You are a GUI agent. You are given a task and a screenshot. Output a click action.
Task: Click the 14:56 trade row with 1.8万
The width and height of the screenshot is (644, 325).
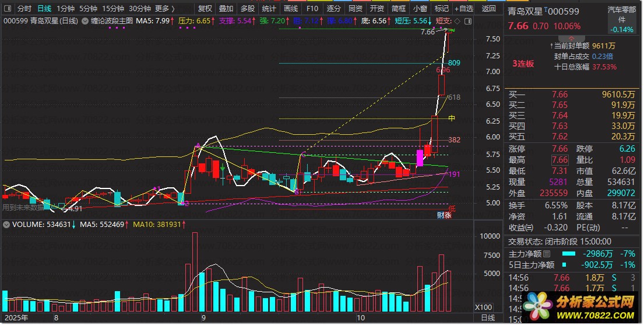coord(572,278)
